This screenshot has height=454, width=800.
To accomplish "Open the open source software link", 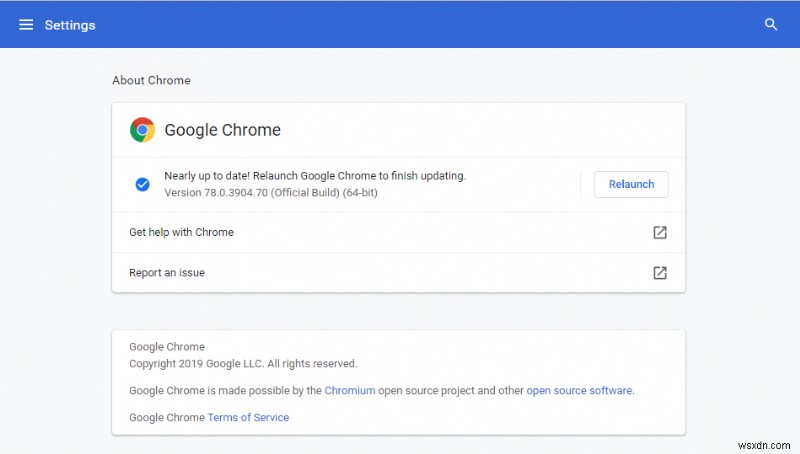I will [579, 390].
